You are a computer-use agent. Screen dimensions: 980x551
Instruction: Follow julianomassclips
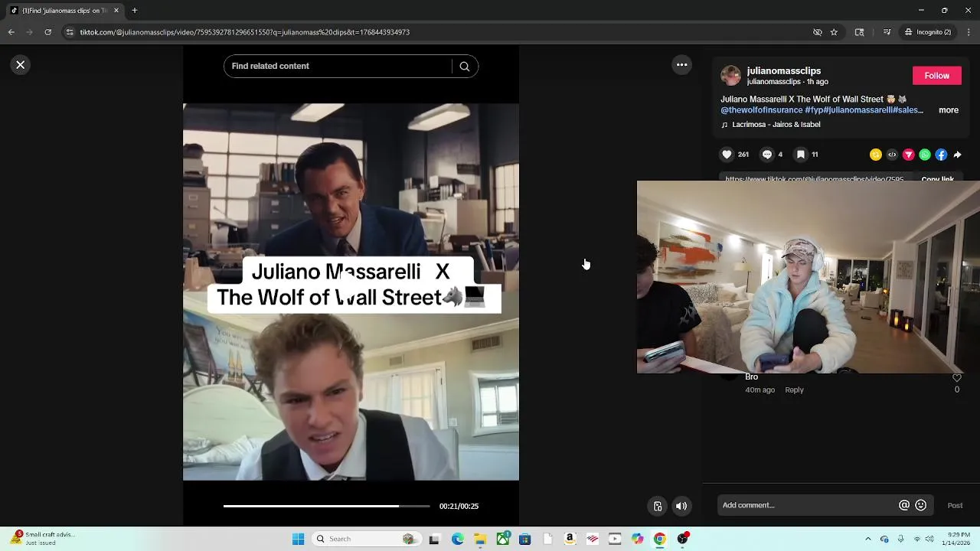tap(936, 75)
